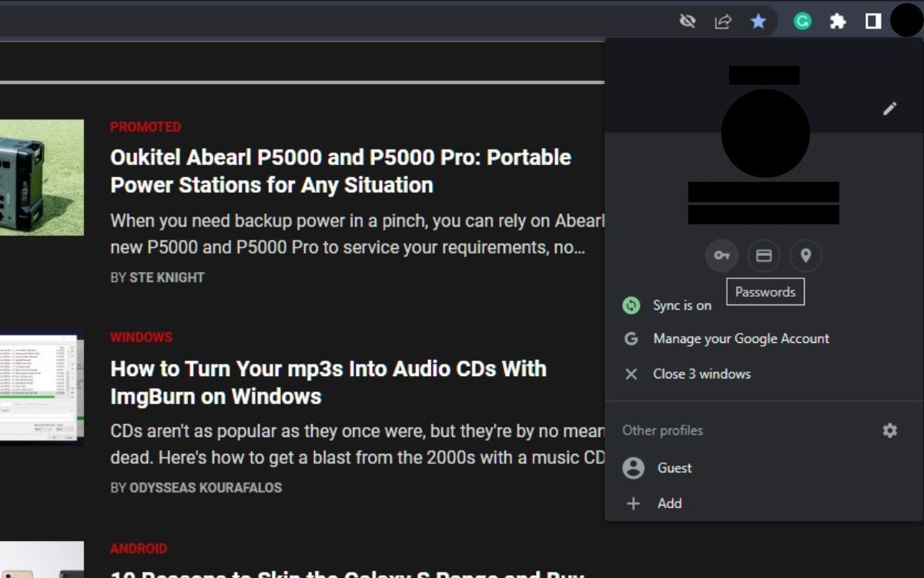The height and width of the screenshot is (578, 924).
Task: Click the Passwords tooltip label
Action: 765,292
